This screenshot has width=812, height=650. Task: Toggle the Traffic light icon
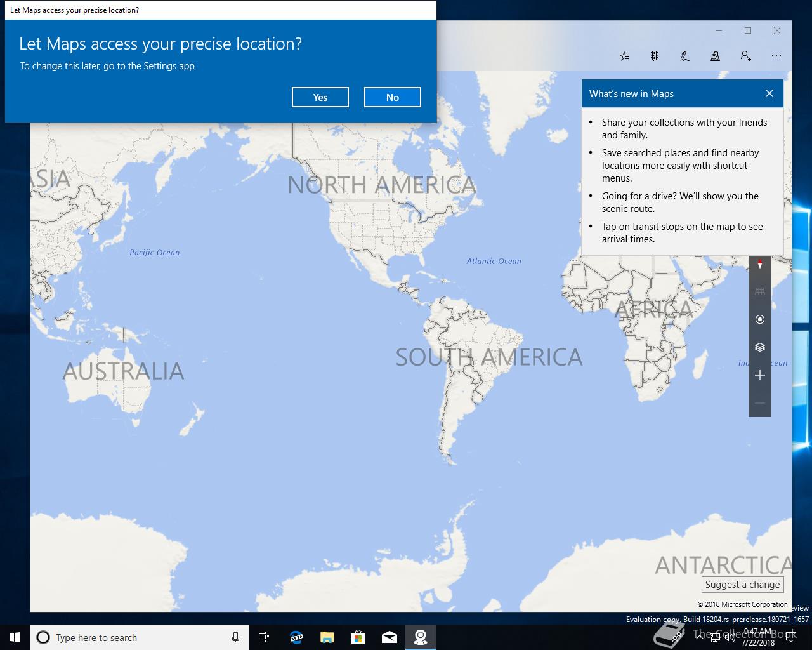tap(654, 56)
